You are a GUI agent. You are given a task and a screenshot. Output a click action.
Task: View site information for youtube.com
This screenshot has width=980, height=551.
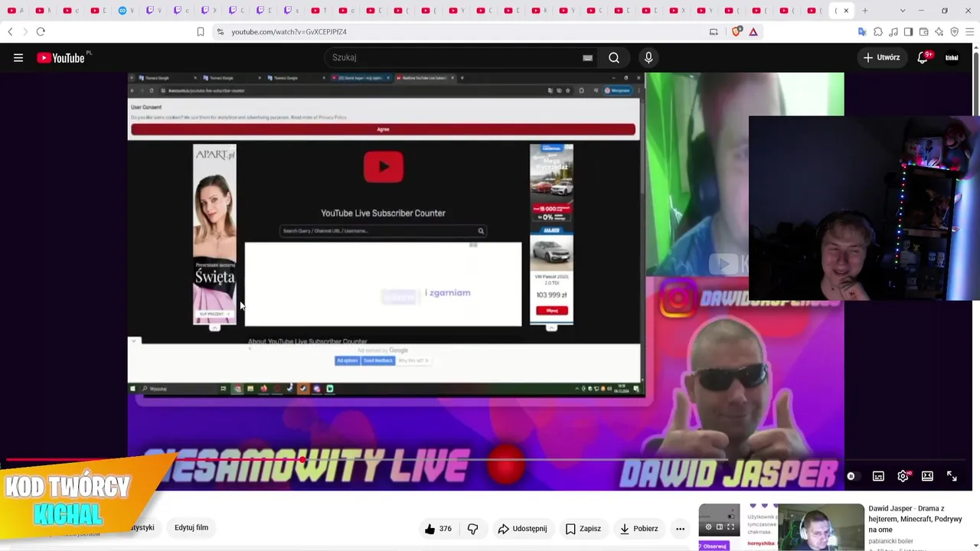tap(220, 31)
